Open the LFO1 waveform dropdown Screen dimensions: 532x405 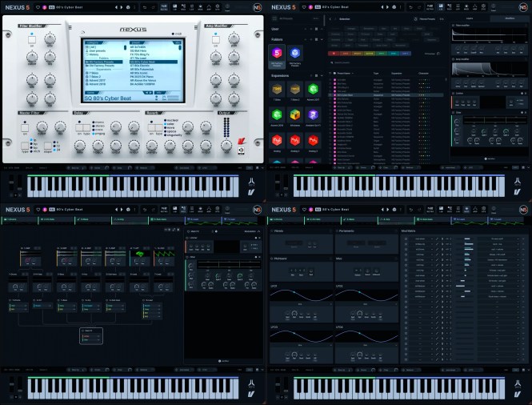[300, 304]
